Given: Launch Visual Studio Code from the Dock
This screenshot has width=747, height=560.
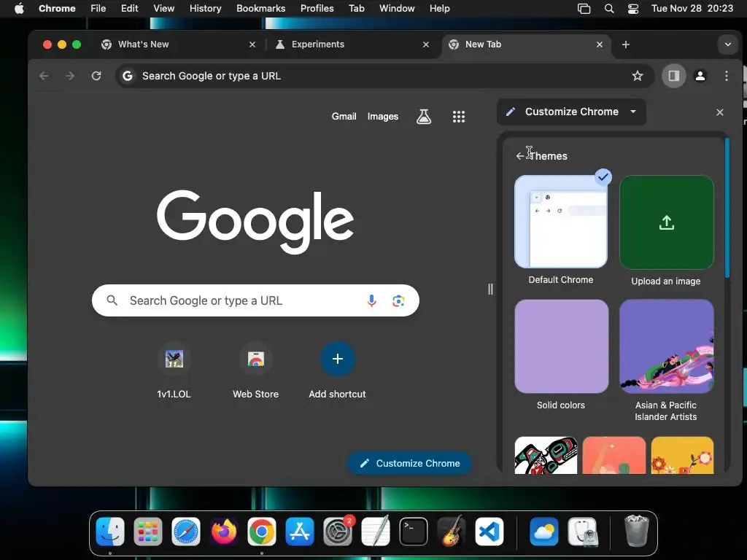Looking at the screenshot, I should (x=489, y=532).
